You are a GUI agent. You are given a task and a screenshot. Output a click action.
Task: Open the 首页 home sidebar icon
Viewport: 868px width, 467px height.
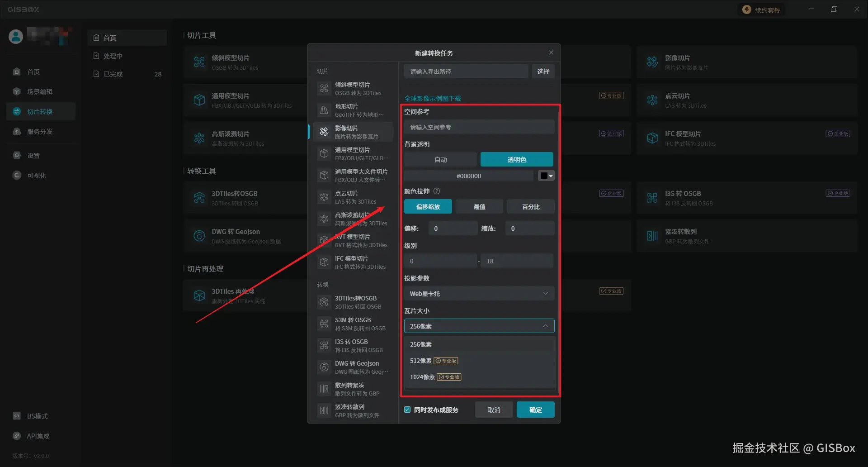pyautogui.click(x=17, y=72)
